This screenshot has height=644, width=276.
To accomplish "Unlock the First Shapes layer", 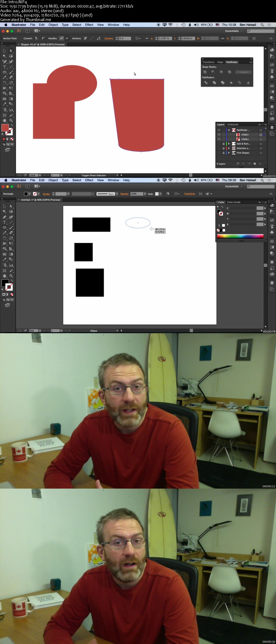I will tap(223, 153).
